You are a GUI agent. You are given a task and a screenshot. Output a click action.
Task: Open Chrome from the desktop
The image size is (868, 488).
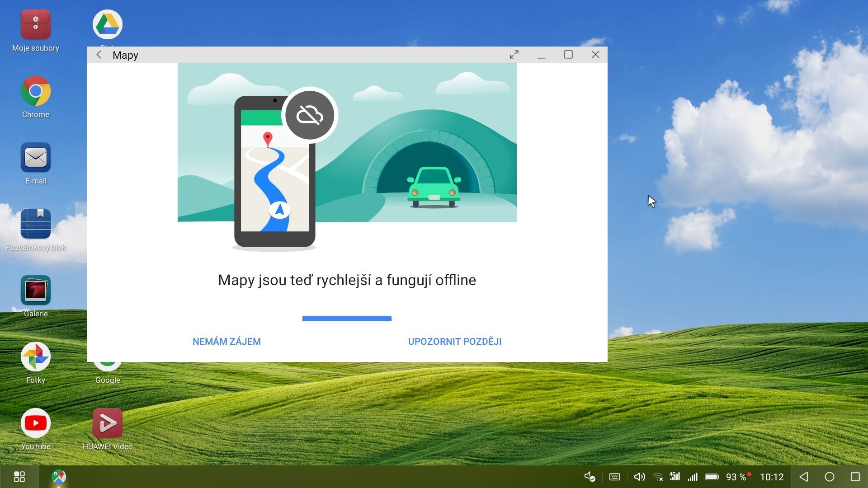(x=35, y=92)
